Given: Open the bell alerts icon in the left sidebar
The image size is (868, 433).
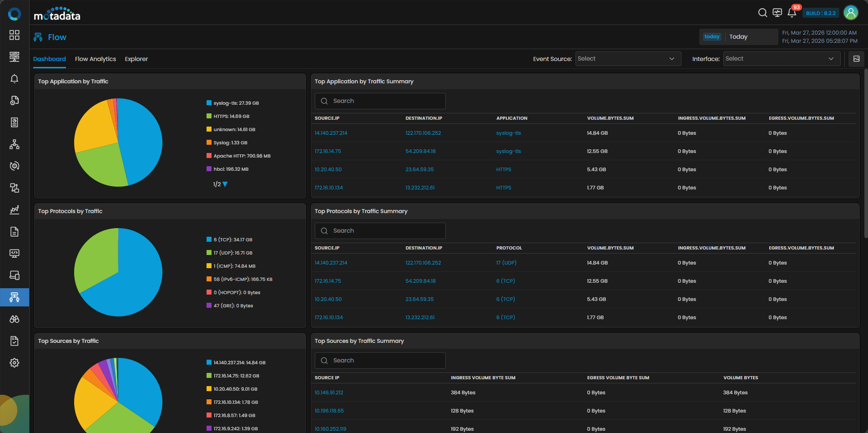Looking at the screenshot, I should [15, 79].
